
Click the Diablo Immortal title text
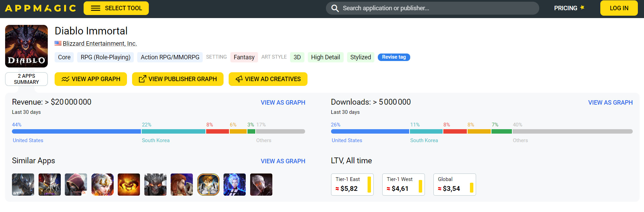(x=91, y=31)
